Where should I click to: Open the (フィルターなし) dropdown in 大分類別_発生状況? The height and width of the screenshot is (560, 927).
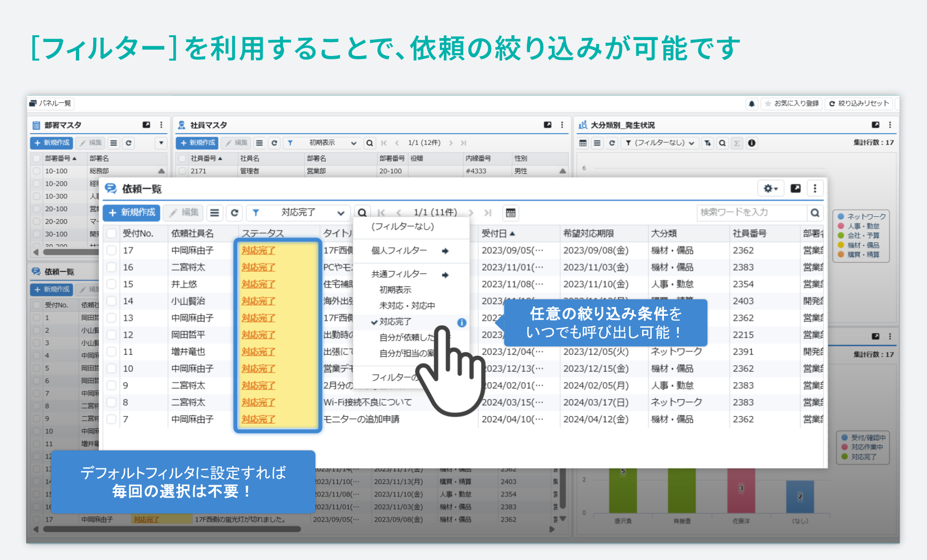(x=660, y=143)
